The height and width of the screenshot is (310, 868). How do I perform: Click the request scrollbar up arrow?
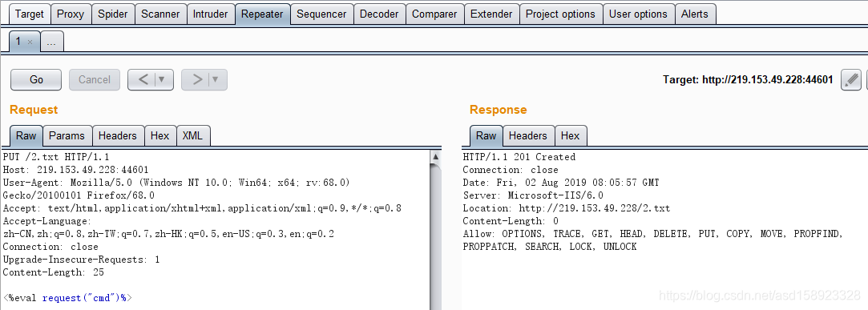[436, 157]
